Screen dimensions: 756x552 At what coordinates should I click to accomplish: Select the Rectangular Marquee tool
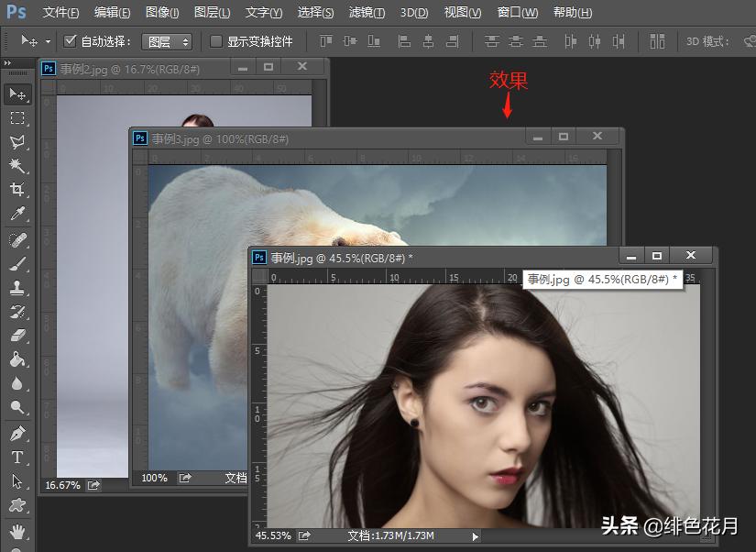tap(17, 118)
